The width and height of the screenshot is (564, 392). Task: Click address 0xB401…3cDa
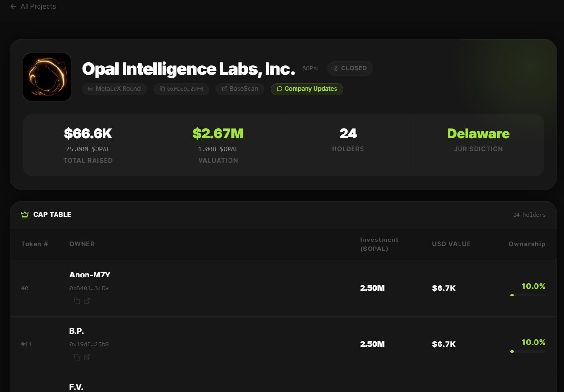click(x=89, y=288)
